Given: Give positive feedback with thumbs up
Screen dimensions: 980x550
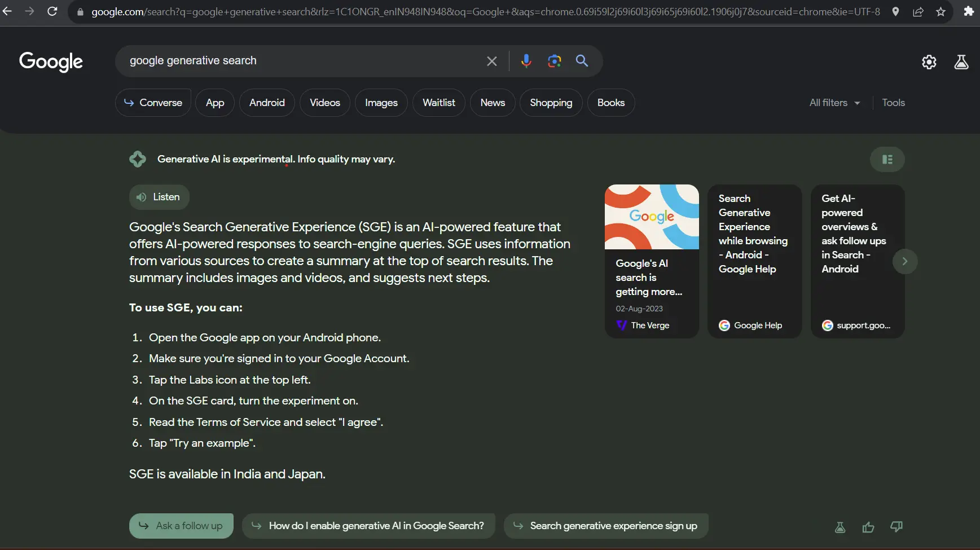Looking at the screenshot, I should coord(868,526).
